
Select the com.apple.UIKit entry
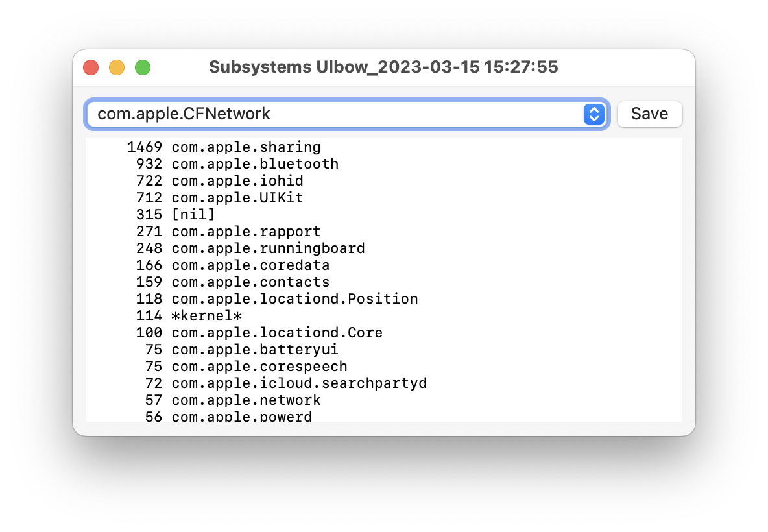point(237,198)
